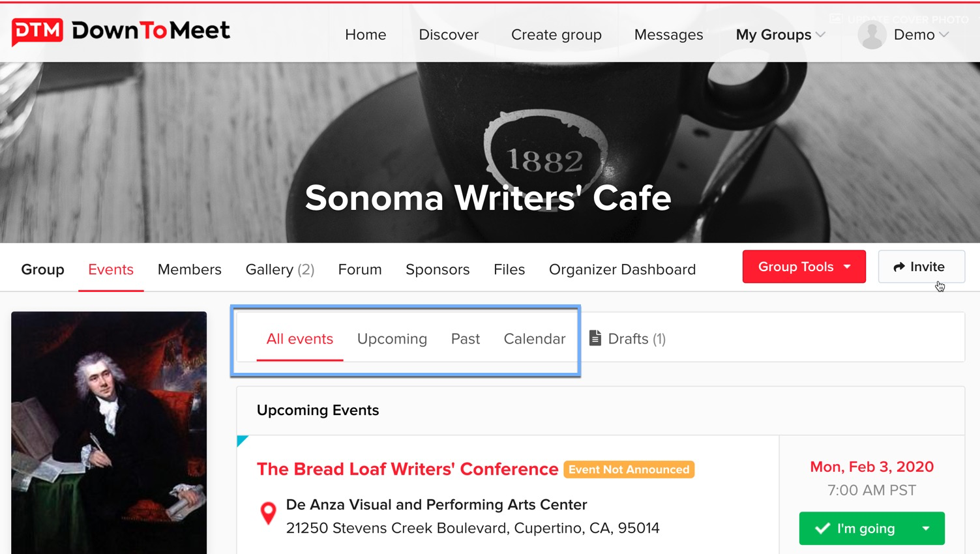Click the group portrait thumbnail
This screenshot has height=554, width=980.
[x=109, y=432]
